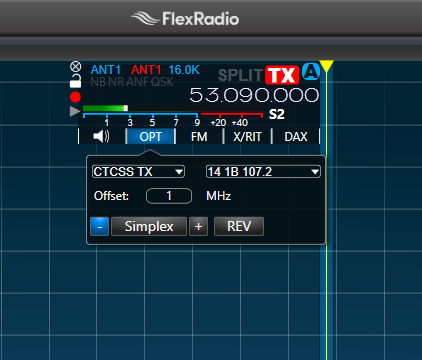The image size is (422, 360).
Task: Play back recording with the gray play triangle
Action: (x=75, y=111)
